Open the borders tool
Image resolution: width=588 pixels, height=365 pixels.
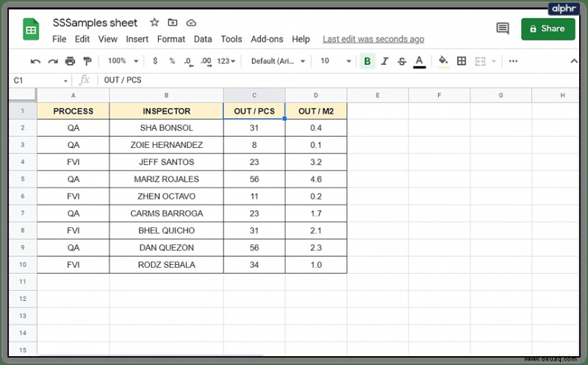tap(462, 61)
